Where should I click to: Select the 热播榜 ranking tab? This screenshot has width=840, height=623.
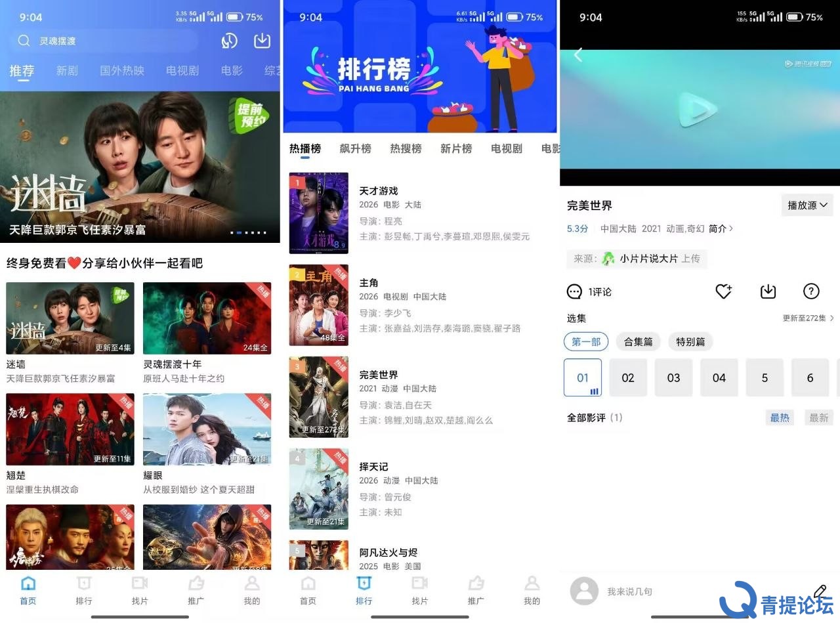coord(305,149)
